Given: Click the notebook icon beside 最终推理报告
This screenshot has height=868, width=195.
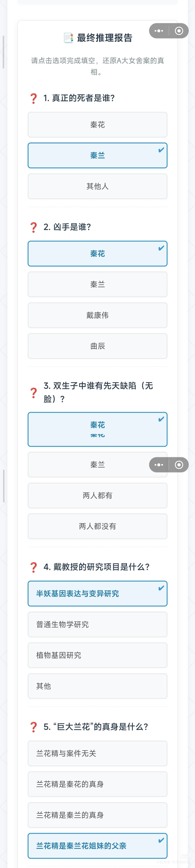Looking at the screenshot, I should (x=68, y=38).
